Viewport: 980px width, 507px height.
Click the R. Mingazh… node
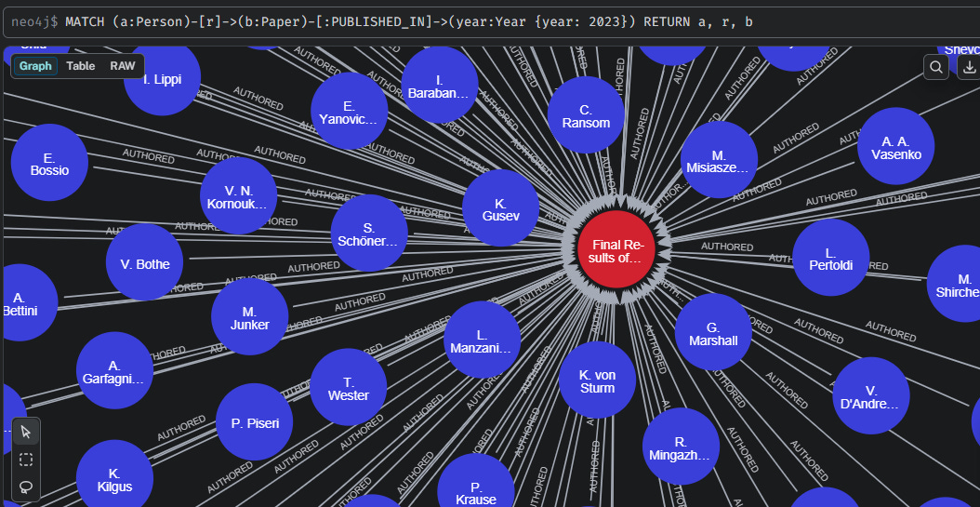pos(681,447)
